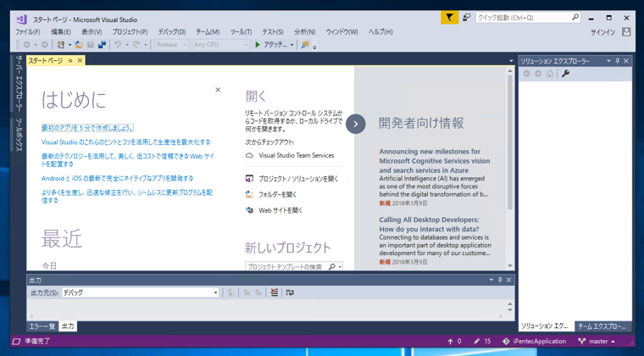The width and height of the screenshot is (644, 356).
Task: Click the Navigate Forward toolbar arrow
Action: pyautogui.click(x=44, y=44)
